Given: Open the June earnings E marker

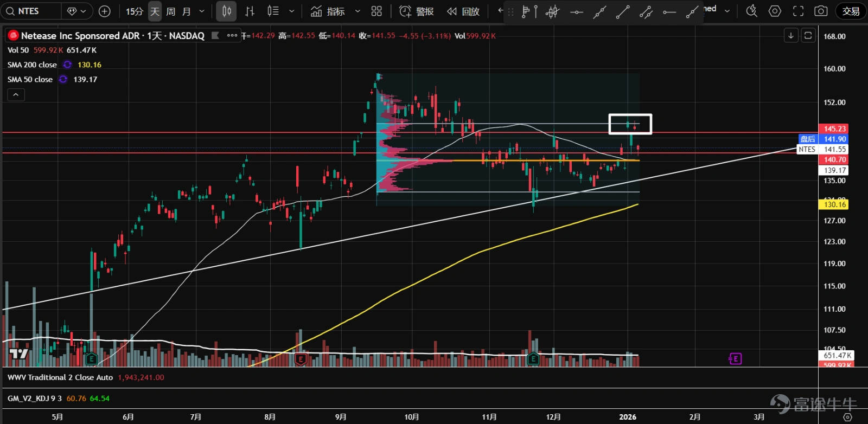Looking at the screenshot, I should [x=91, y=359].
